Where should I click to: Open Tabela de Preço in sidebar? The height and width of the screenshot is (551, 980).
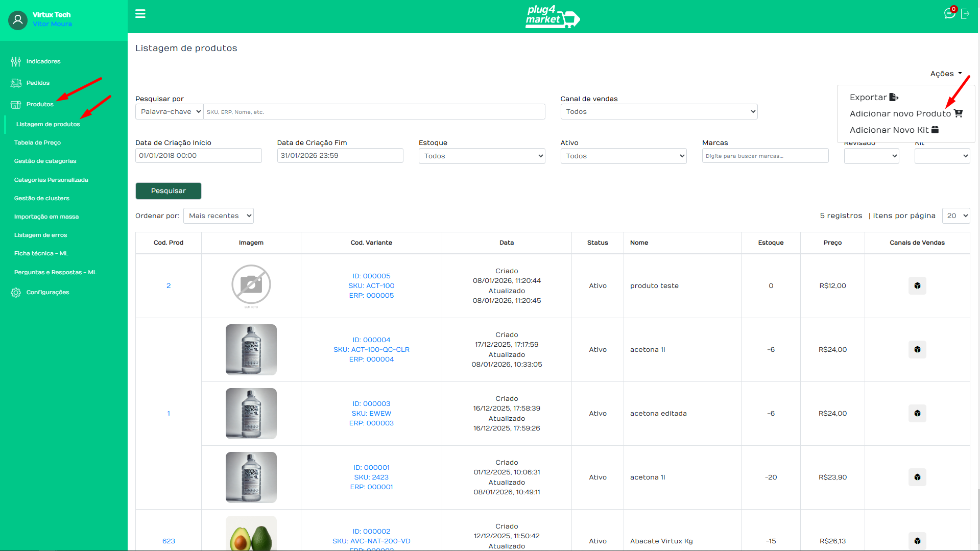click(37, 143)
